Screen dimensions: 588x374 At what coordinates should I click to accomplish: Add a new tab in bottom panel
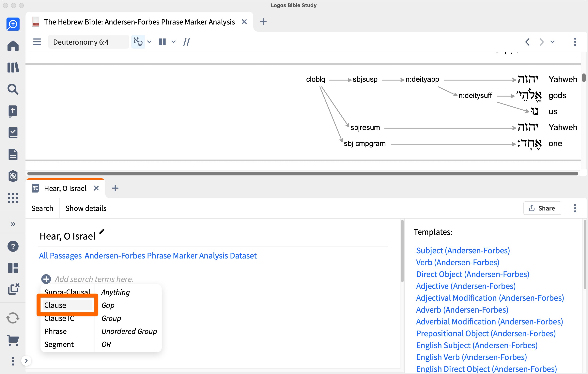[115, 188]
